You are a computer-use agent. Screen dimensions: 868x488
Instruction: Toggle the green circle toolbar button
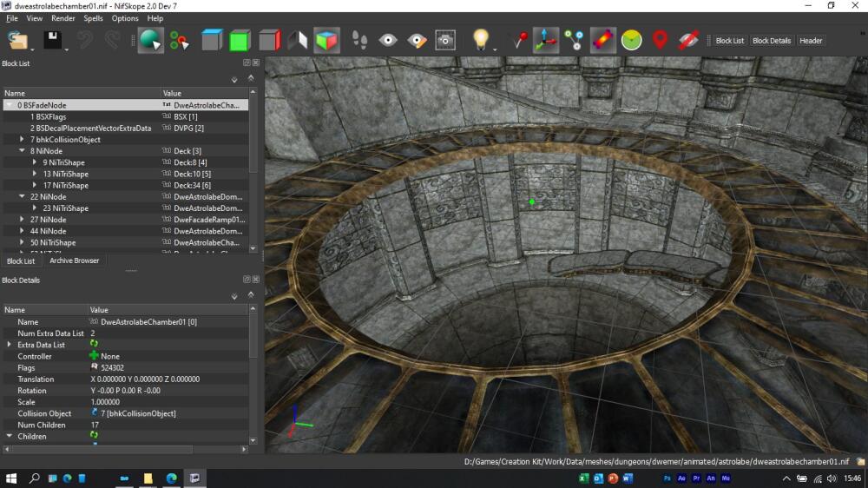631,41
